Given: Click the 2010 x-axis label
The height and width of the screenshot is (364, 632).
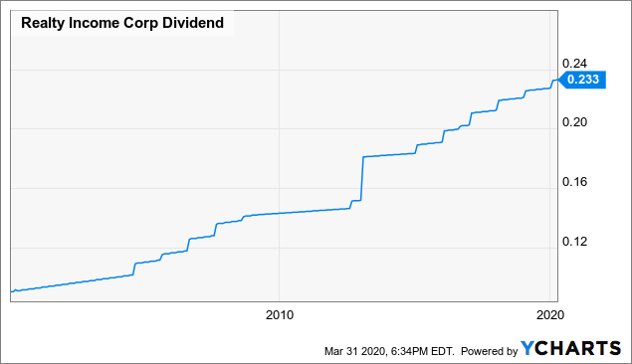Looking at the screenshot, I should point(280,315).
